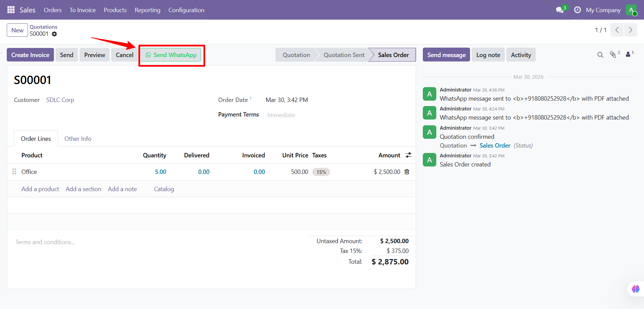Screen dimensions: 644x309
Task: Open the Configuration menu
Action: tap(186, 10)
